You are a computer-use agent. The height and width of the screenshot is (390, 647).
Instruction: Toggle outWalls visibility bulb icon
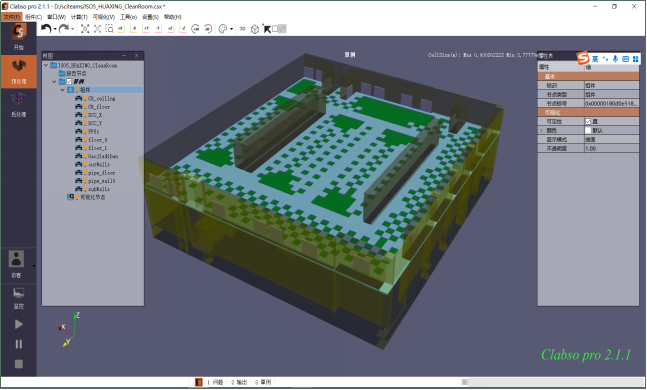point(86,164)
